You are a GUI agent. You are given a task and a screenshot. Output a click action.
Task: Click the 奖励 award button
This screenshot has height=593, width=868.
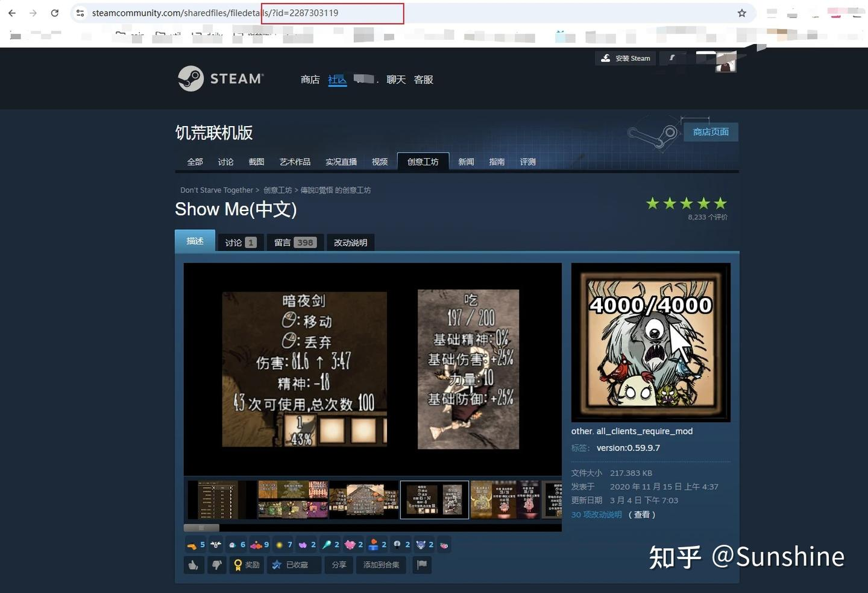[x=247, y=565]
